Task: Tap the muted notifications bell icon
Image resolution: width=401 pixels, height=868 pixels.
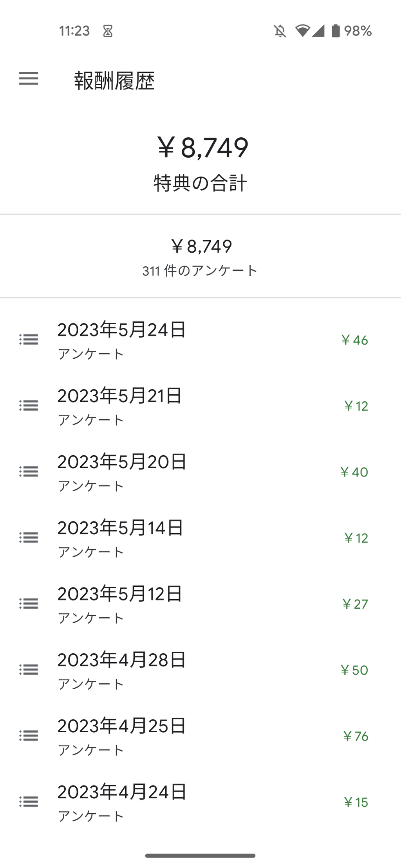Action: [x=280, y=31]
